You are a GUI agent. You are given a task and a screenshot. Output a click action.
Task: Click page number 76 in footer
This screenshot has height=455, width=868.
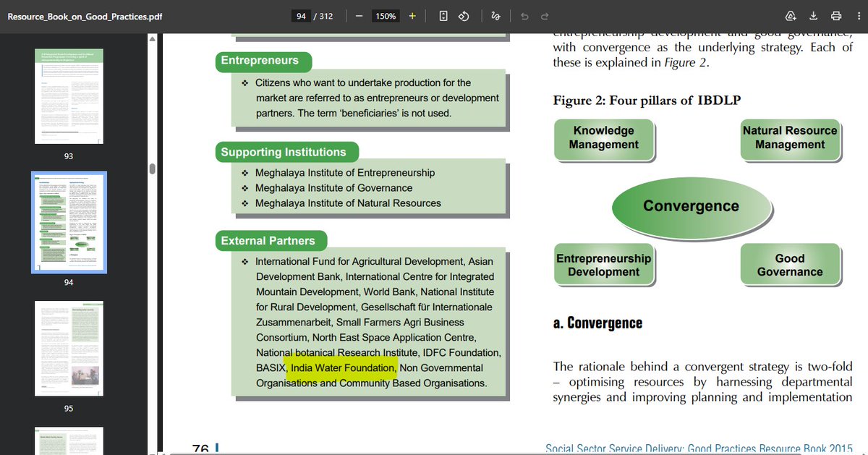point(200,449)
